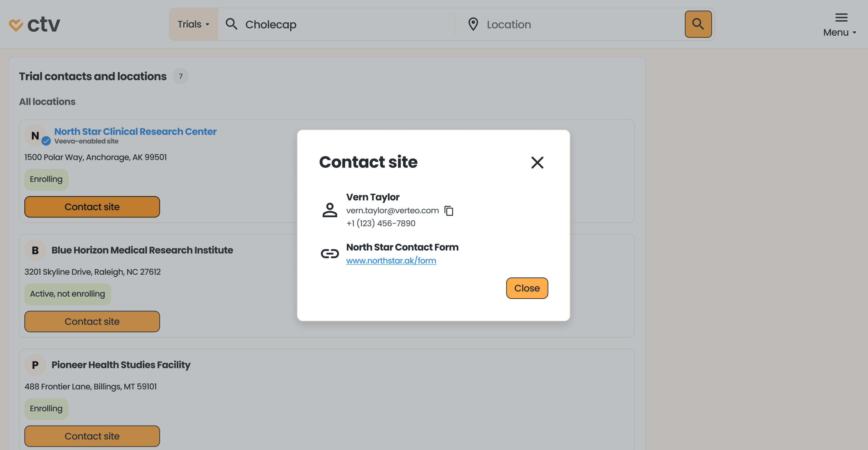Viewport: 868px width, 450px height.
Task: Click the ctv logo
Action: [x=34, y=25]
